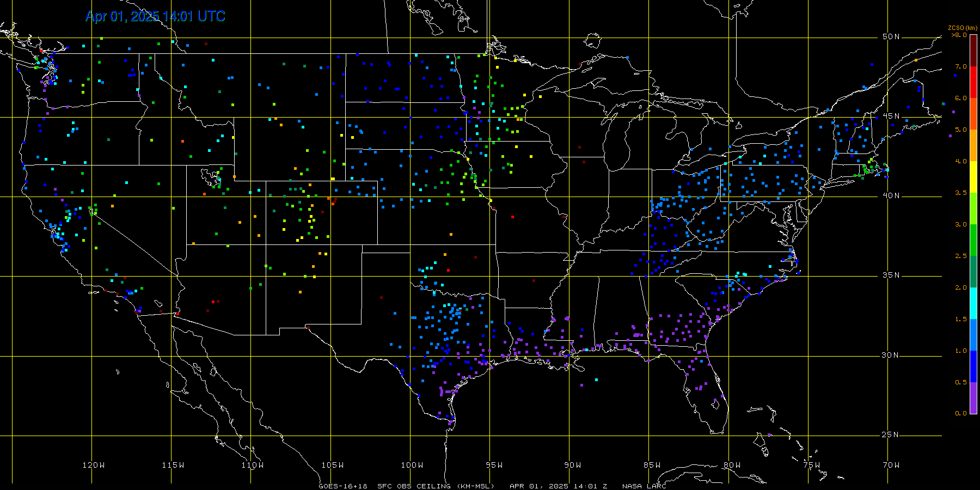
Task: Click the '75W' longitude label
Action: point(812,465)
